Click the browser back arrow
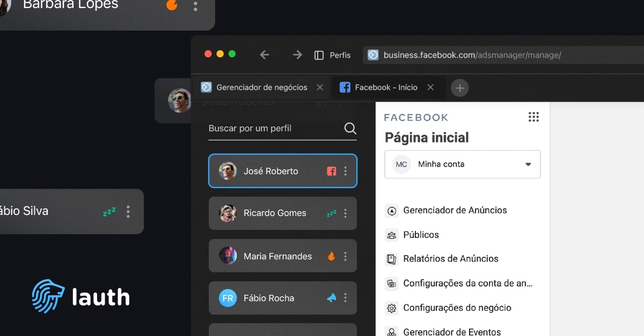This screenshot has height=336, width=644. [264, 55]
